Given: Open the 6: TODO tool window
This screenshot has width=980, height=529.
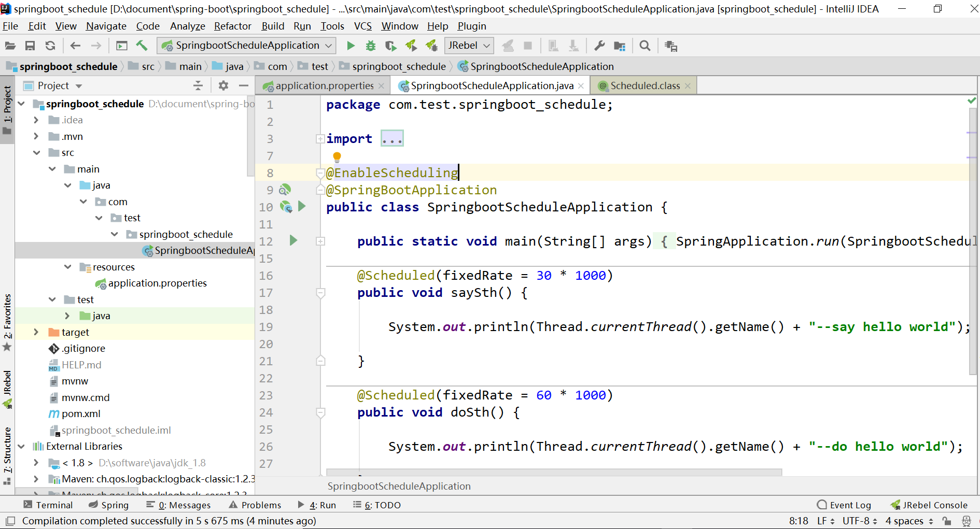Looking at the screenshot, I should click(x=377, y=505).
